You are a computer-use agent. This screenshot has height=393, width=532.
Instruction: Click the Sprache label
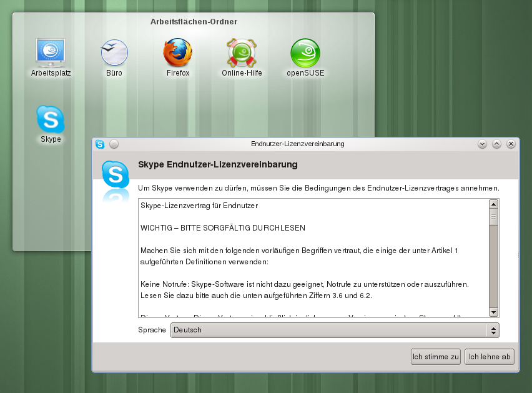tap(152, 330)
